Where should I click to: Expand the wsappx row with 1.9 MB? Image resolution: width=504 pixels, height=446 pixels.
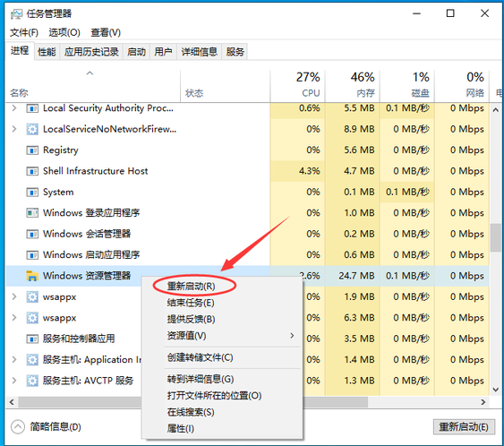tap(14, 296)
